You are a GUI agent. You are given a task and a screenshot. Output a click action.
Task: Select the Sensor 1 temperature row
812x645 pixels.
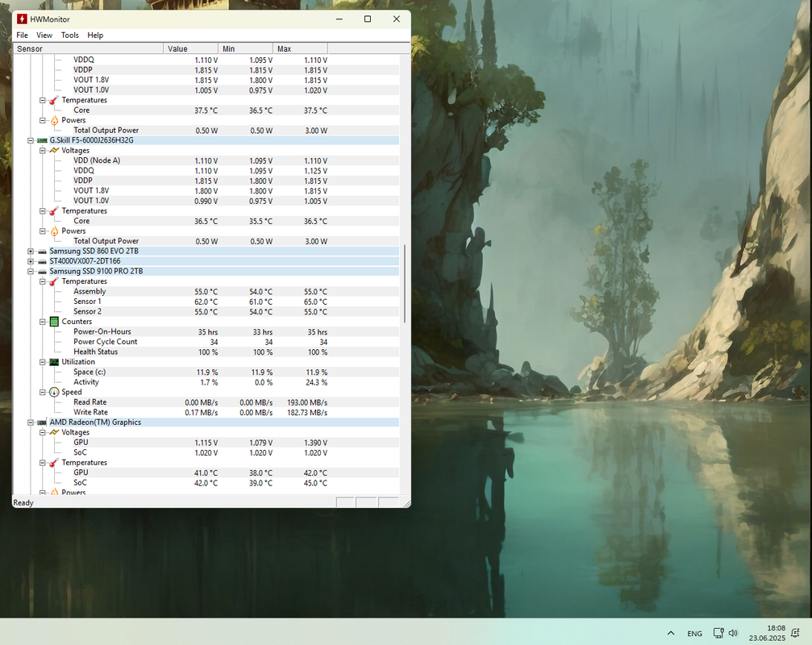206,302
